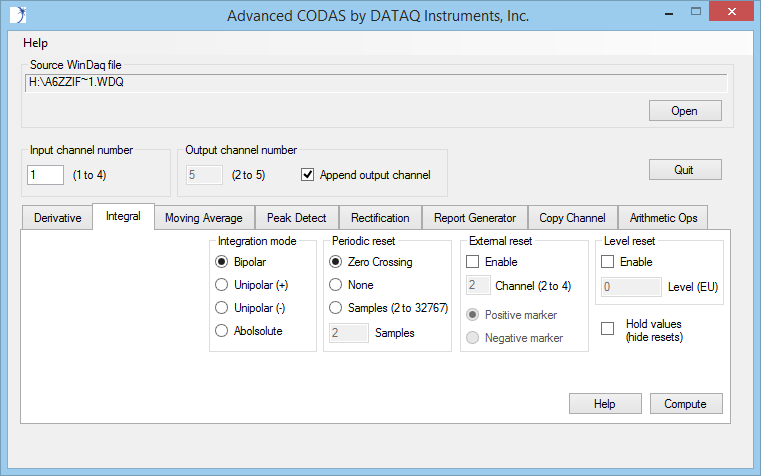
Task: Select Negative marker radio button
Action: [x=472, y=338]
